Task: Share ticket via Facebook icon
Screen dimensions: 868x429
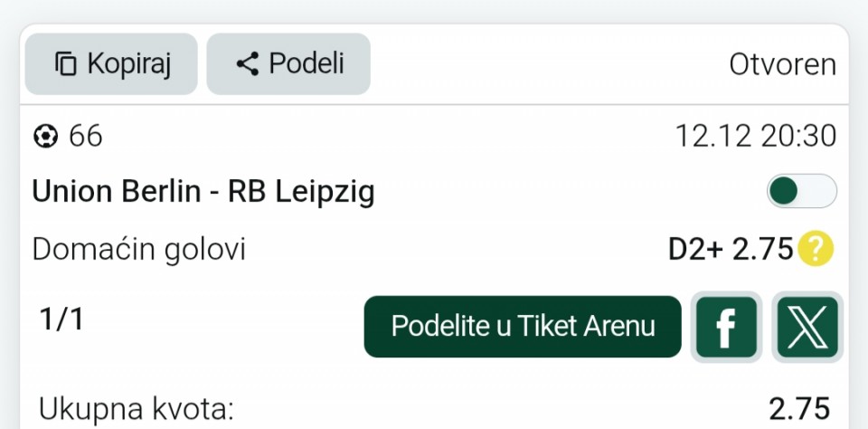Action: (x=725, y=327)
